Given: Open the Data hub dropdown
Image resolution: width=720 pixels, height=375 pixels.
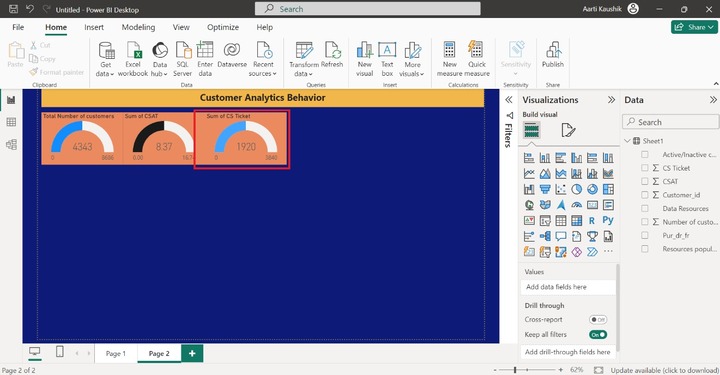Looking at the screenshot, I should [x=159, y=60].
